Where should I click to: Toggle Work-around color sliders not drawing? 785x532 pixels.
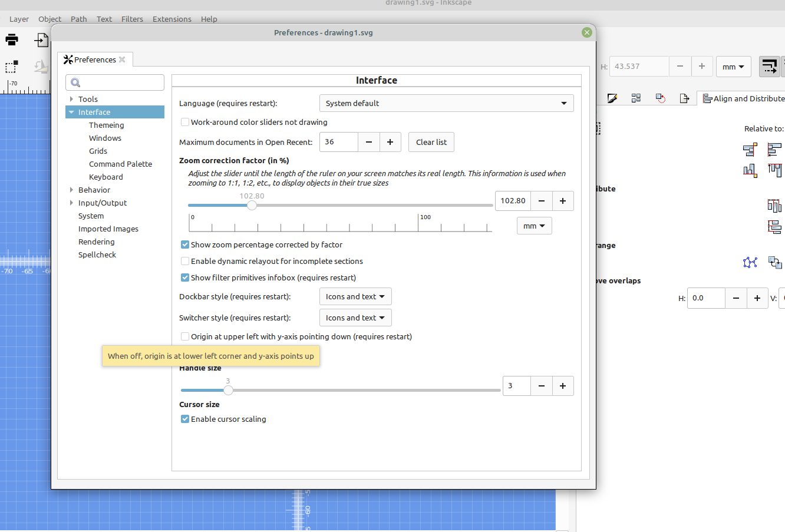[185, 122]
